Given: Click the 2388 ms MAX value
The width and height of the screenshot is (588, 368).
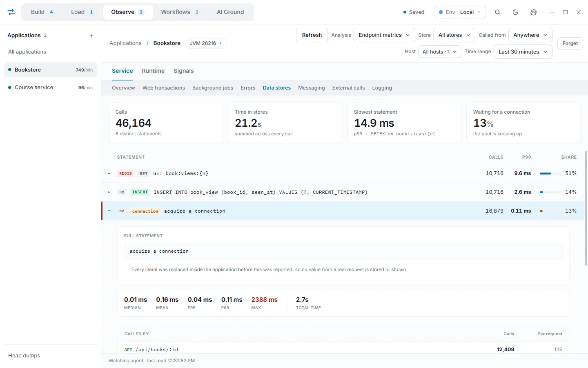Looking at the screenshot, I should coord(264,300).
